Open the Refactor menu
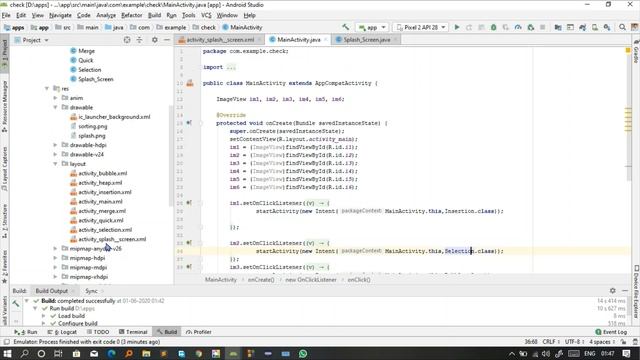This screenshot has width=640, height=360. [x=131, y=15]
